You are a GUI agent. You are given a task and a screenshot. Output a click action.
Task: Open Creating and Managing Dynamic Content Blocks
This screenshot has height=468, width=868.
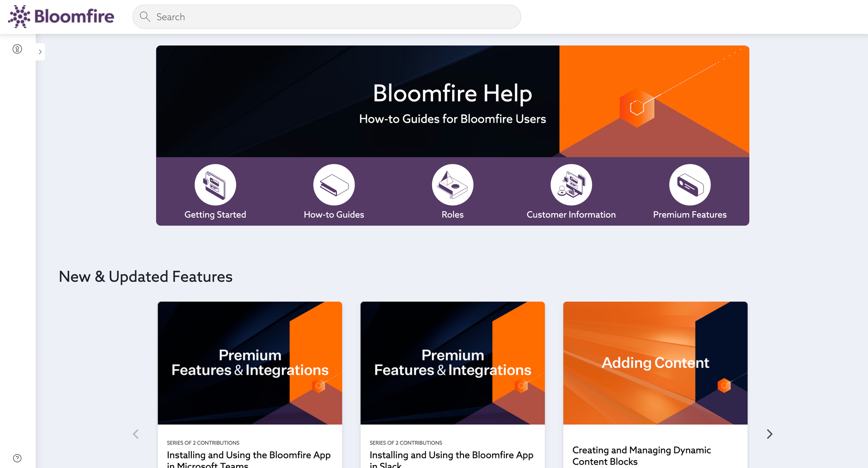pos(642,455)
